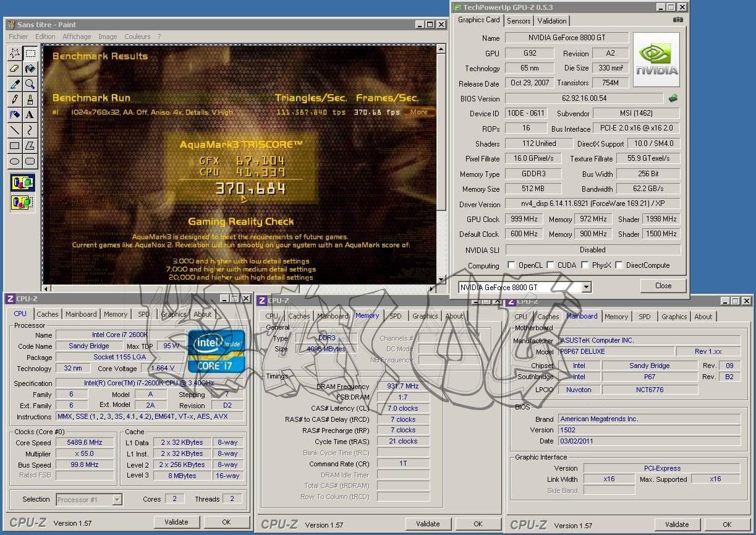
Task: Click the BIOS save chip icon in GPU-Z
Action: coord(673,98)
